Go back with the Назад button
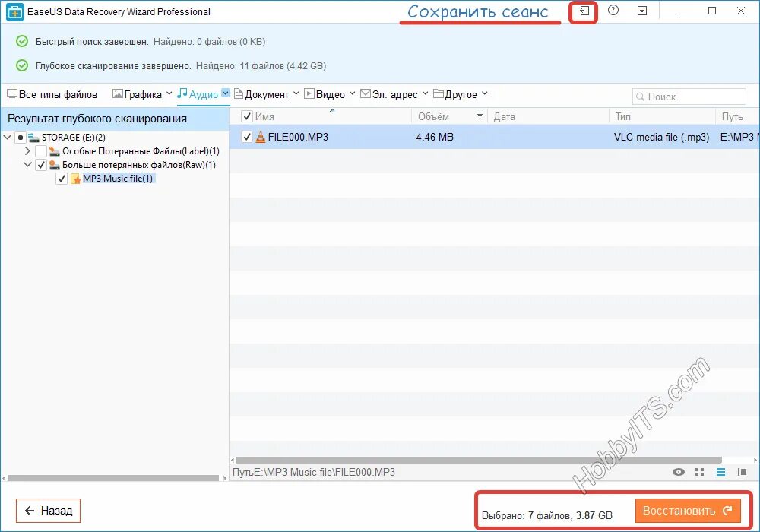760x532 pixels. pyautogui.click(x=48, y=511)
